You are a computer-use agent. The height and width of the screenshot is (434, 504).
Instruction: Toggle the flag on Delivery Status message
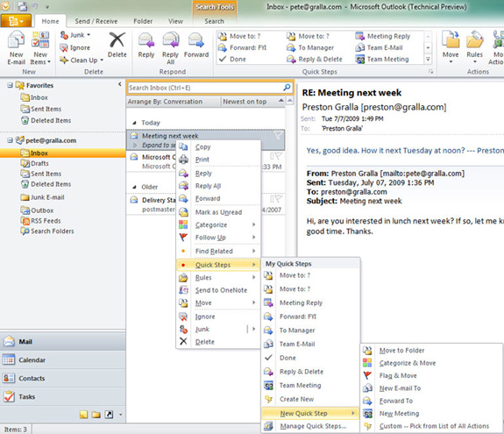click(x=279, y=200)
